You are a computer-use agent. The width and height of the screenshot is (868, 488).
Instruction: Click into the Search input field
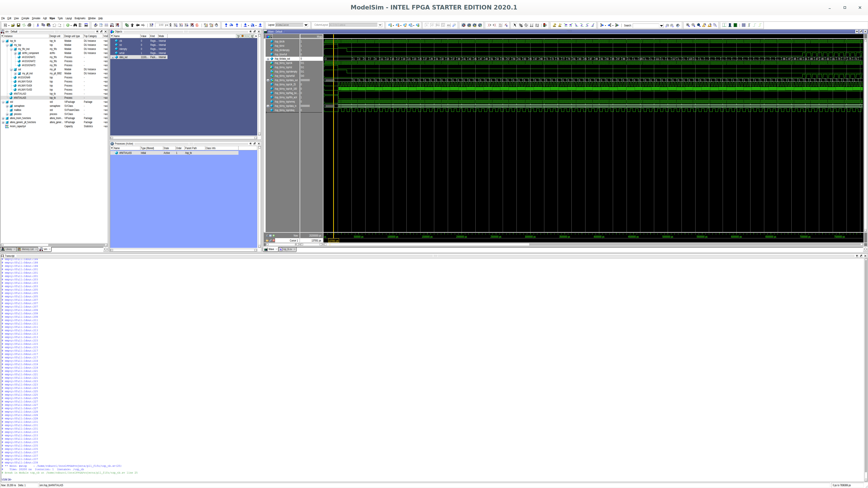(646, 26)
